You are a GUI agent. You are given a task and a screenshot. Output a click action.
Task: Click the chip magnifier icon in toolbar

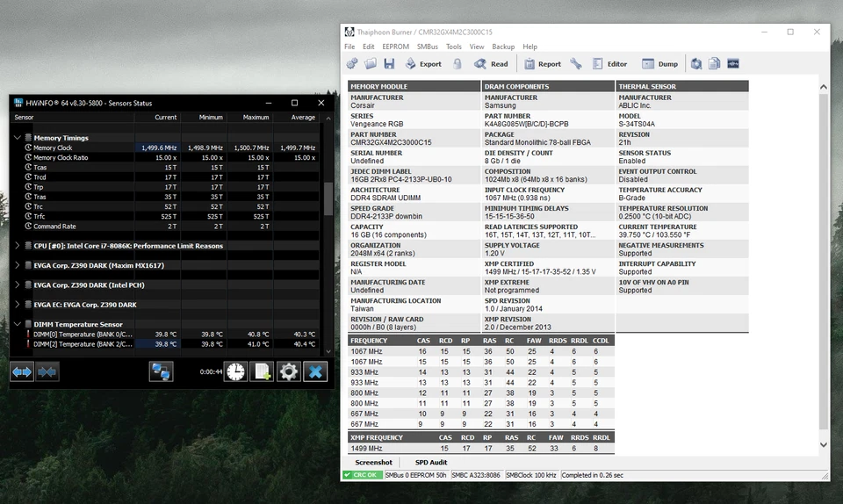696,64
